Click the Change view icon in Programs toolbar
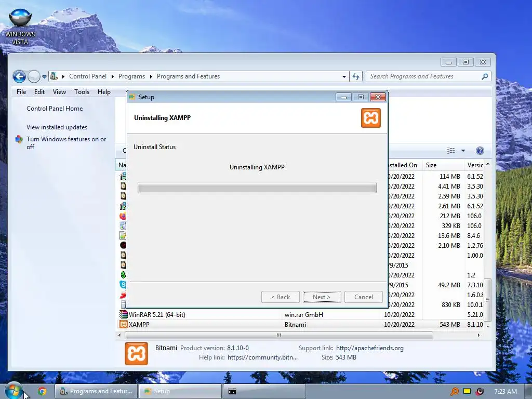Image resolution: width=532 pixels, height=399 pixels. pyautogui.click(x=450, y=151)
